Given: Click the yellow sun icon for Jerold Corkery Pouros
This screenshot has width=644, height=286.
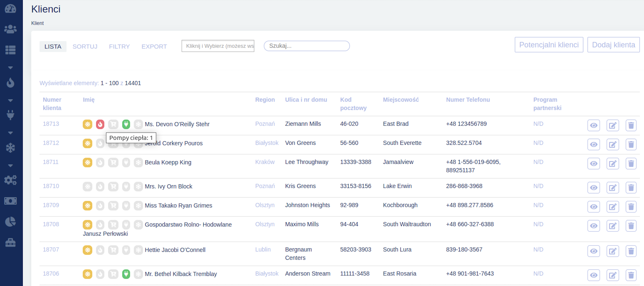Looking at the screenshot, I should click(88, 143).
